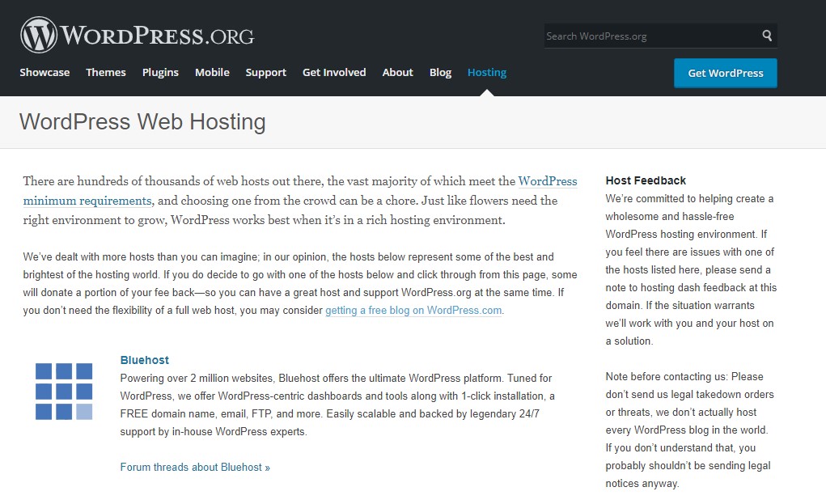
Task: Open the Bluehost heading link
Action: pos(144,360)
